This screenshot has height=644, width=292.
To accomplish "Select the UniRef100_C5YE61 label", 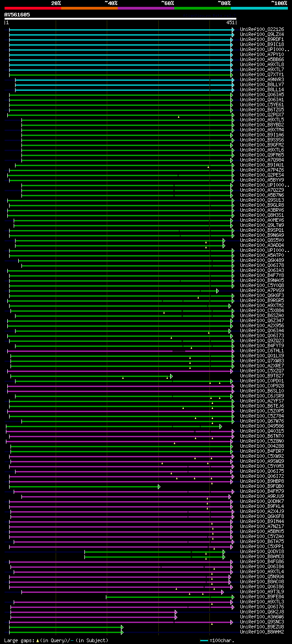I will pyautogui.click(x=262, y=105).
